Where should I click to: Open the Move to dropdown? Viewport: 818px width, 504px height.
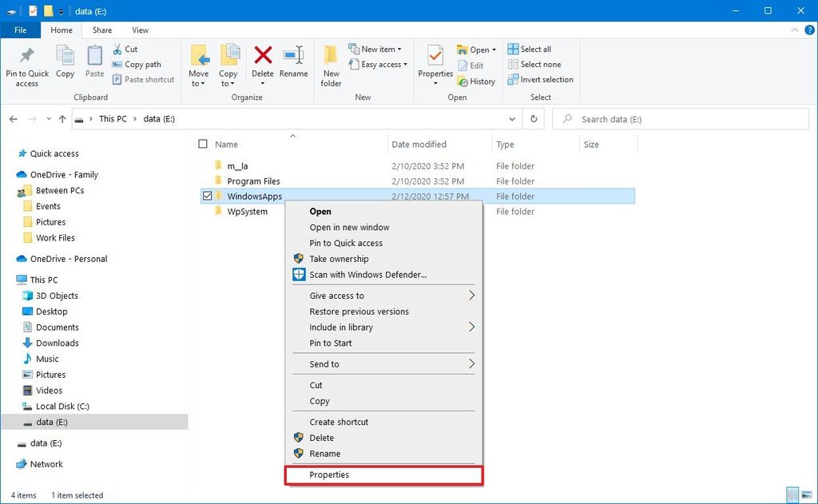(198, 64)
